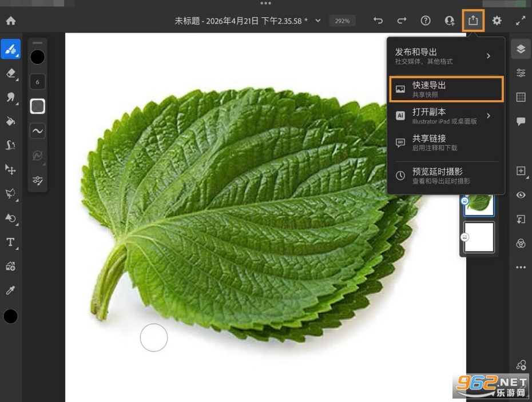This screenshot has width=532, height=402.
Task: Enter full screen mode
Action: click(521, 21)
